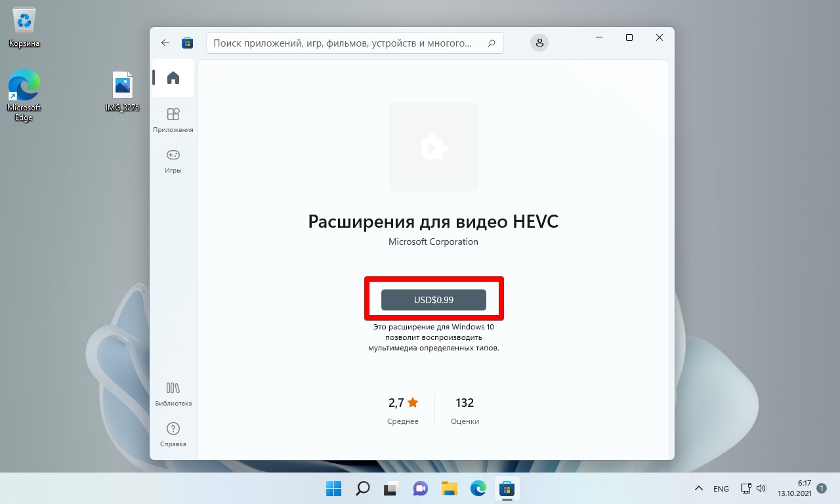Switch the ENG input language indicator

tap(721, 489)
